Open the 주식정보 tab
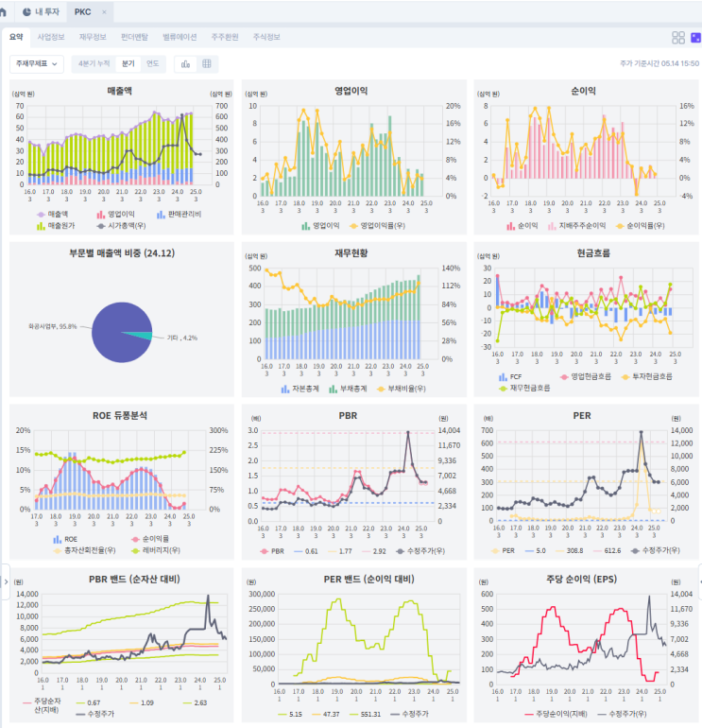Image resolution: width=702 pixels, height=728 pixels. click(x=266, y=37)
